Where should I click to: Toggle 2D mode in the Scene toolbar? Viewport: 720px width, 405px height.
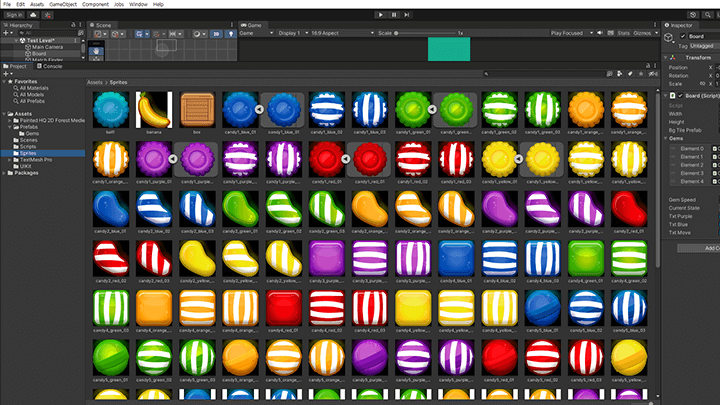click(216, 34)
